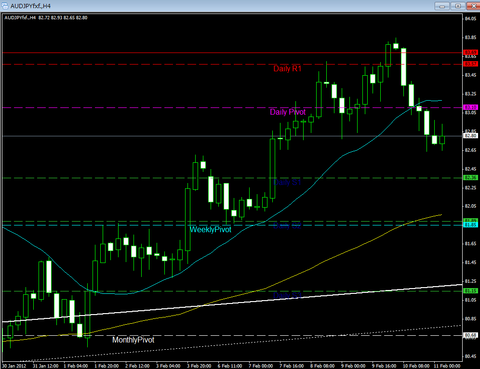Click the AUDJPY chart window icon

[5, 6]
